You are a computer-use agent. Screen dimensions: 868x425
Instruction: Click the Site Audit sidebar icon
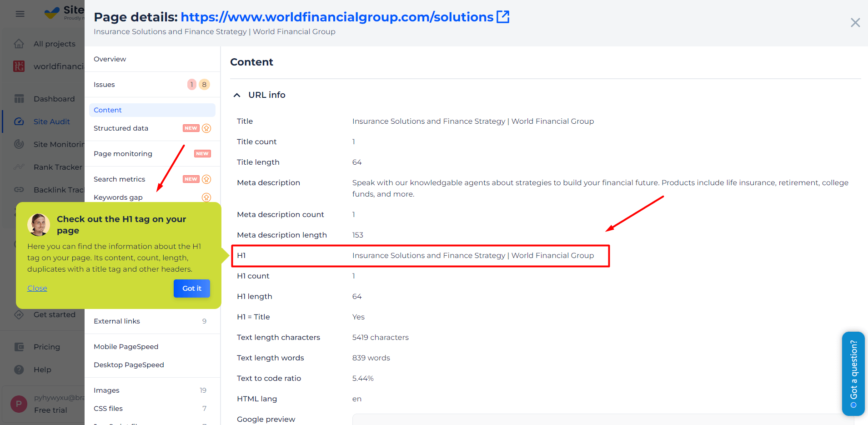19,121
